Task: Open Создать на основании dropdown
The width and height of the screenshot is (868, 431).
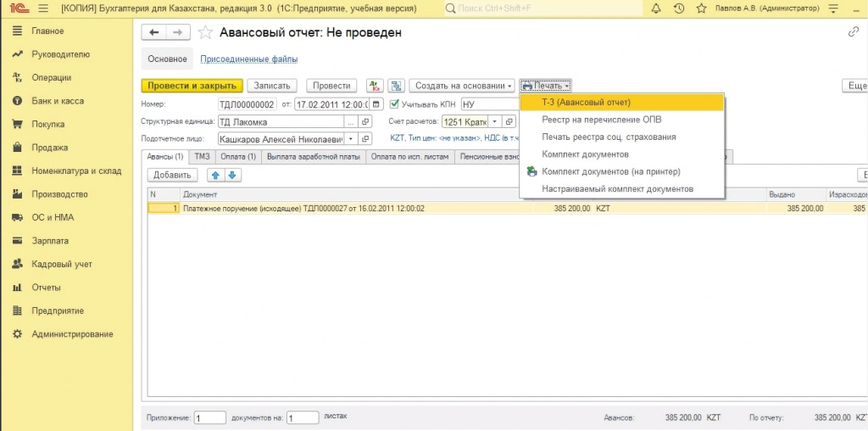Action: click(462, 86)
